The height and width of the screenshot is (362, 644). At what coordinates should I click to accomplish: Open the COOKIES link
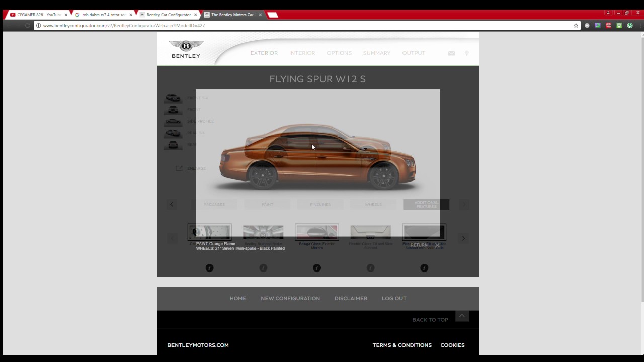pyautogui.click(x=452, y=345)
